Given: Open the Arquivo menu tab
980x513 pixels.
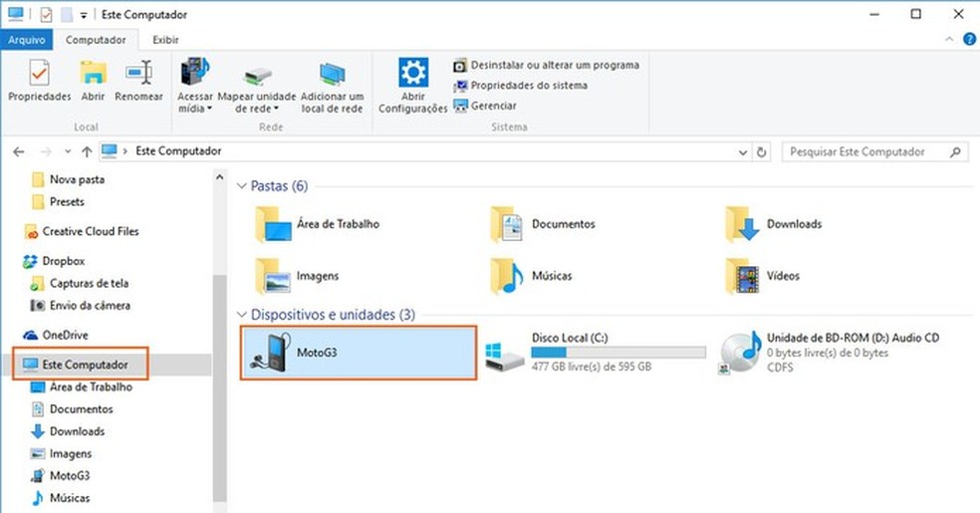Looking at the screenshot, I should [27, 40].
